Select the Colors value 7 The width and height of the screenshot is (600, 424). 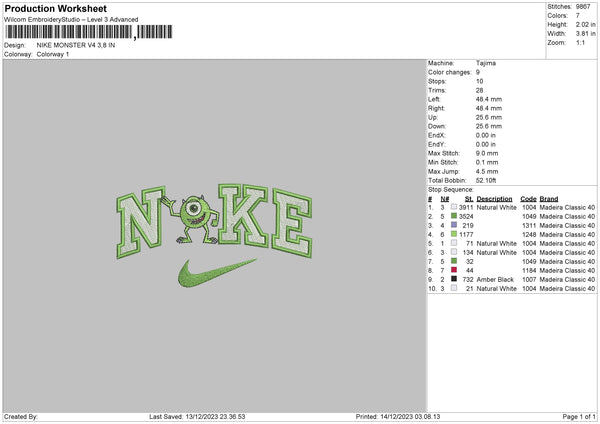578,16
